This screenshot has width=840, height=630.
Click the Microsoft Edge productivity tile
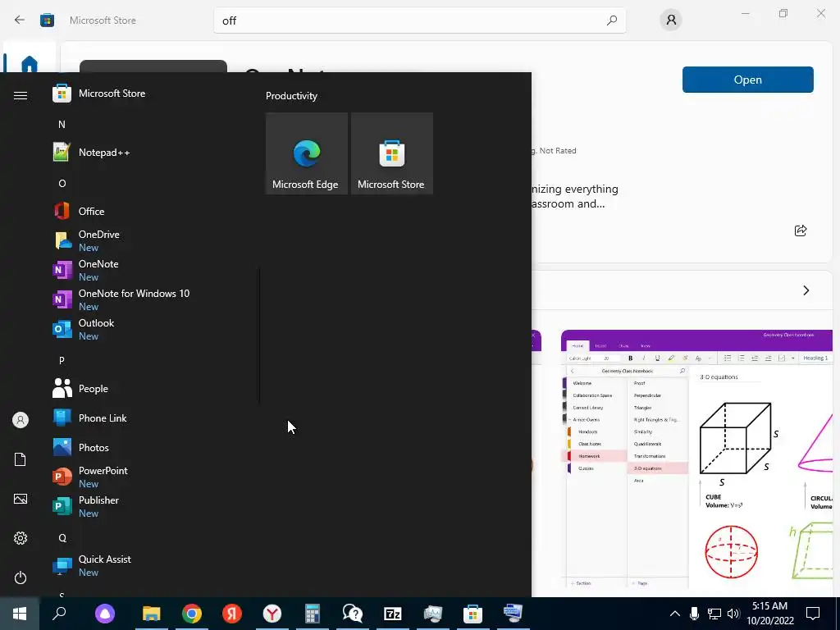(307, 153)
